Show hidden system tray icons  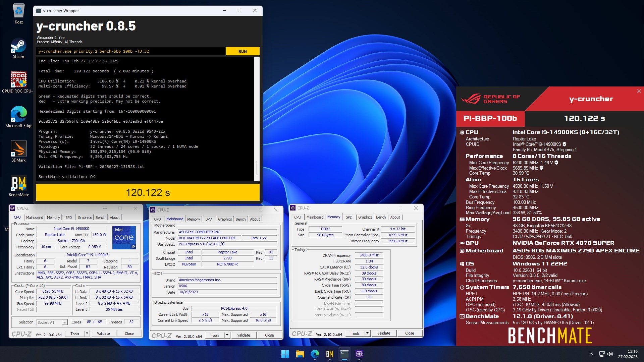(591, 354)
